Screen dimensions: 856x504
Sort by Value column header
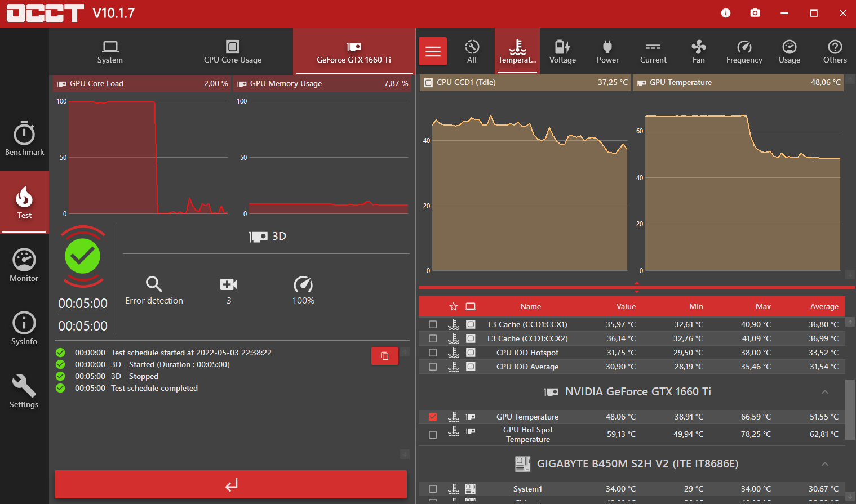pyautogui.click(x=626, y=306)
